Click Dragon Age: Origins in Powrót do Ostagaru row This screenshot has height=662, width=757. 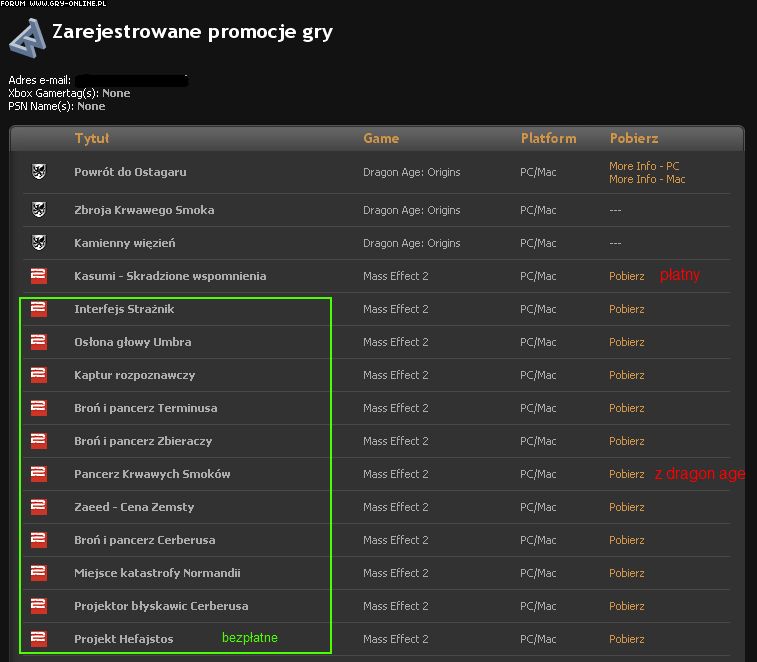point(411,172)
